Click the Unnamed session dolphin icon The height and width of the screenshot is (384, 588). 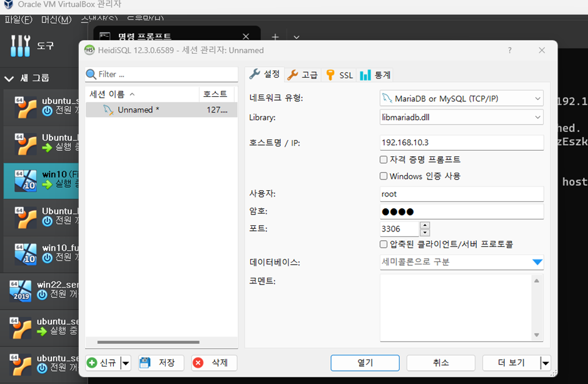(108, 110)
